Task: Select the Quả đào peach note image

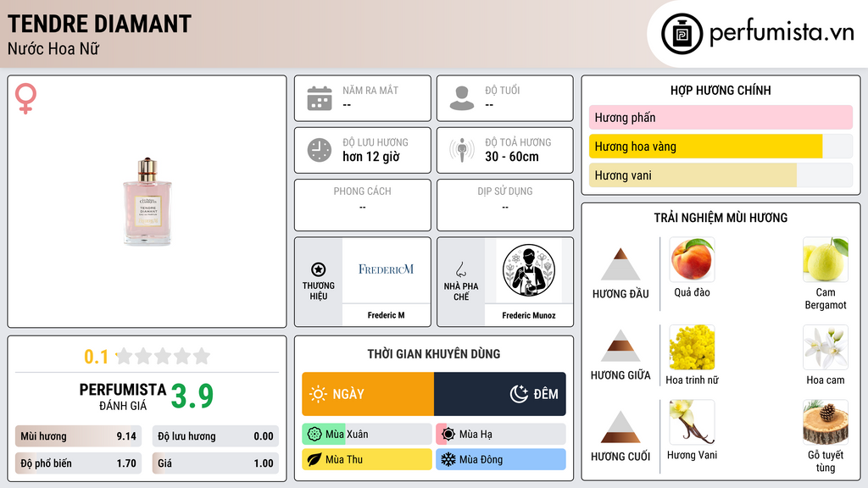Action: click(x=692, y=260)
